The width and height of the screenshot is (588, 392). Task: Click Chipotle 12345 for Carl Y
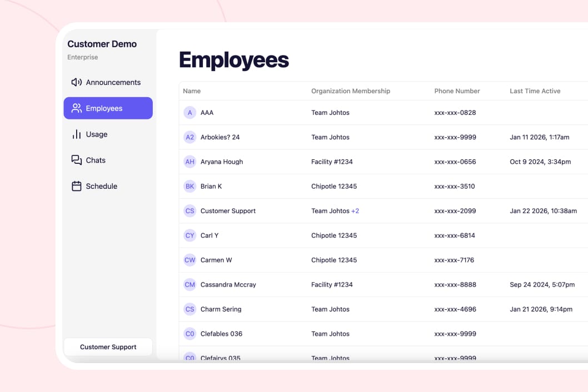point(334,235)
